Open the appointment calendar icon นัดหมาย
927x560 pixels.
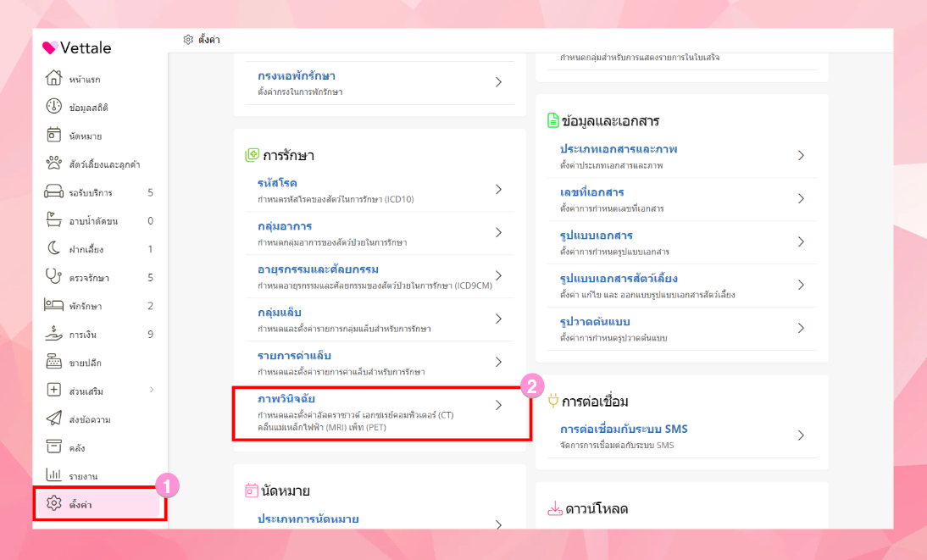53,135
